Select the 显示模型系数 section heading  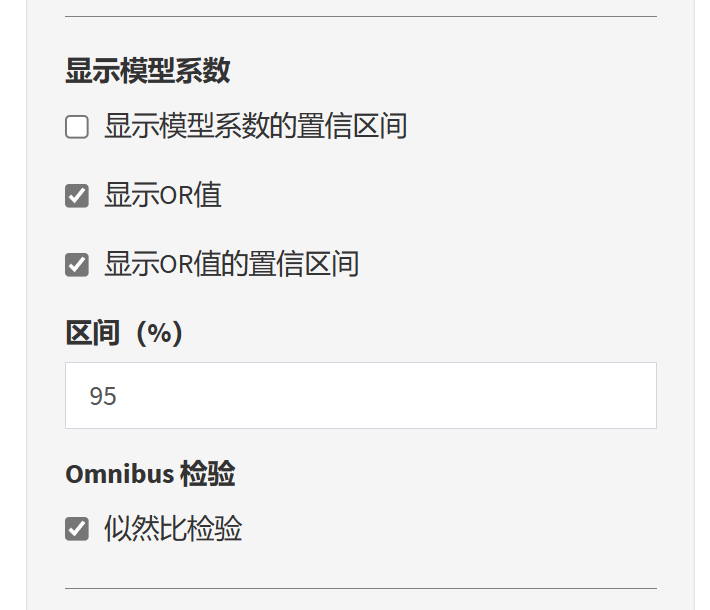click(x=148, y=71)
